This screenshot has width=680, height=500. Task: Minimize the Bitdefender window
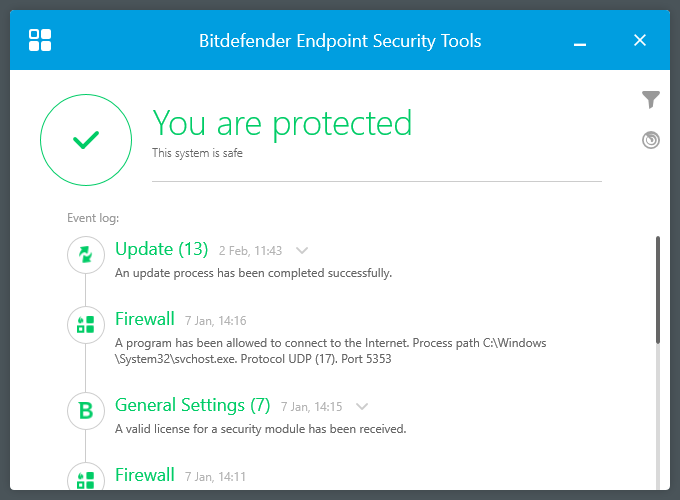pyautogui.click(x=580, y=41)
